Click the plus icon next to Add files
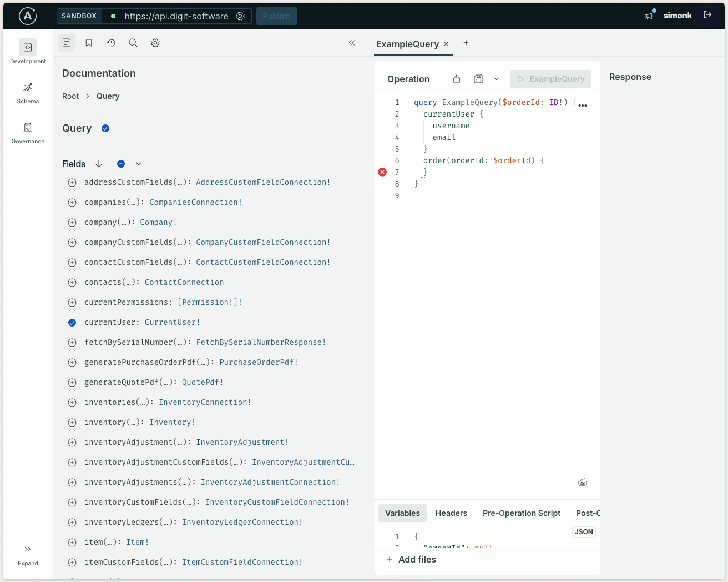The height and width of the screenshot is (582, 728). (390, 559)
